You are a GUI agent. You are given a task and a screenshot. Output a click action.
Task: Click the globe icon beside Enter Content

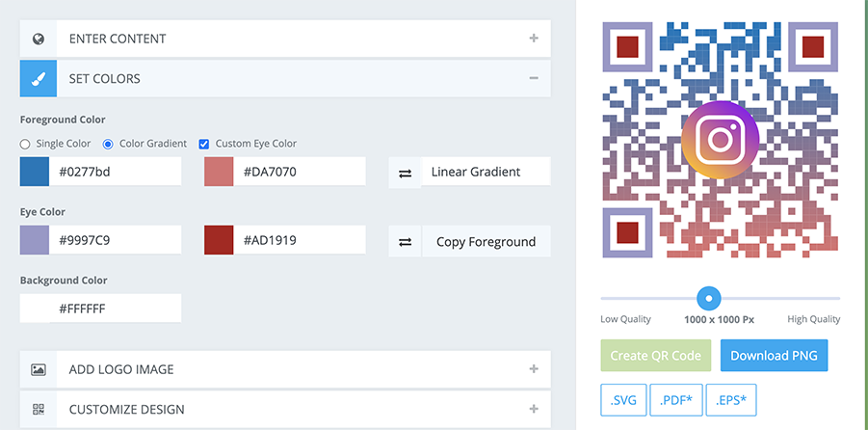point(39,39)
